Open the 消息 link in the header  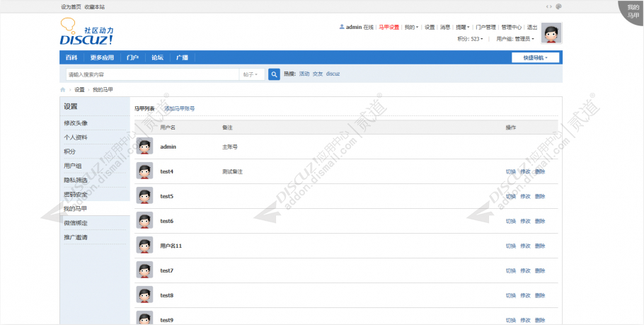point(445,27)
